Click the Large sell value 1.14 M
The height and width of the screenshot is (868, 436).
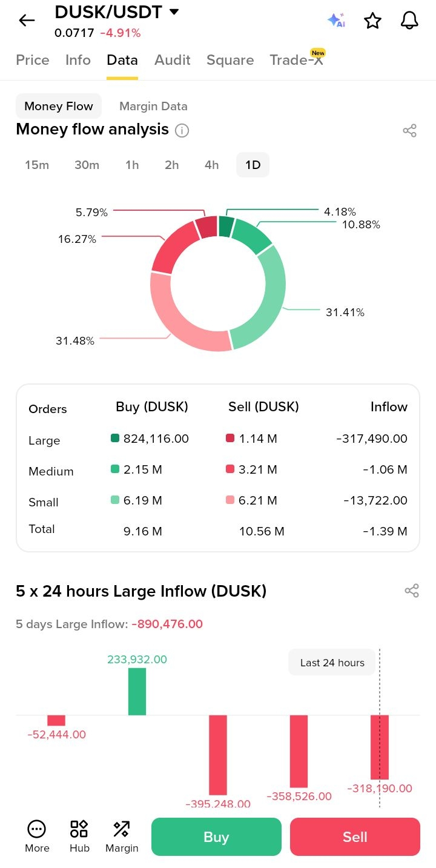click(x=258, y=439)
